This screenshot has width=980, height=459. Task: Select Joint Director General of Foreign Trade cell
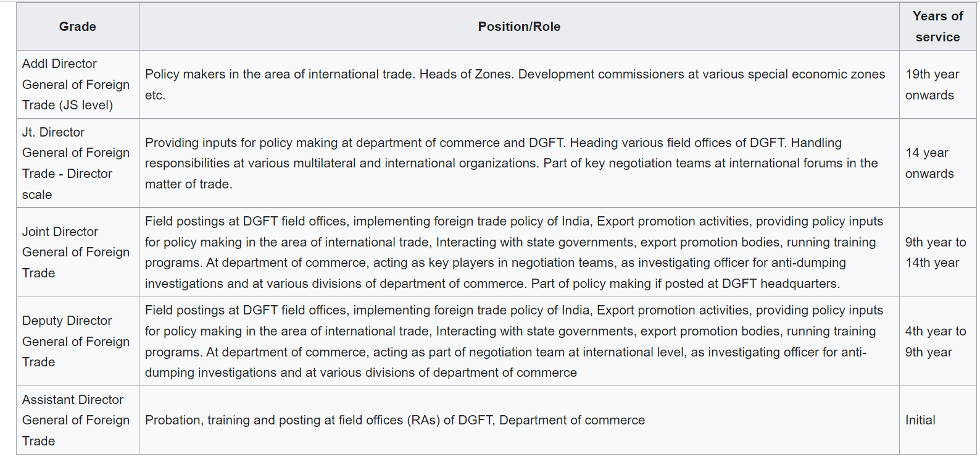click(x=76, y=252)
